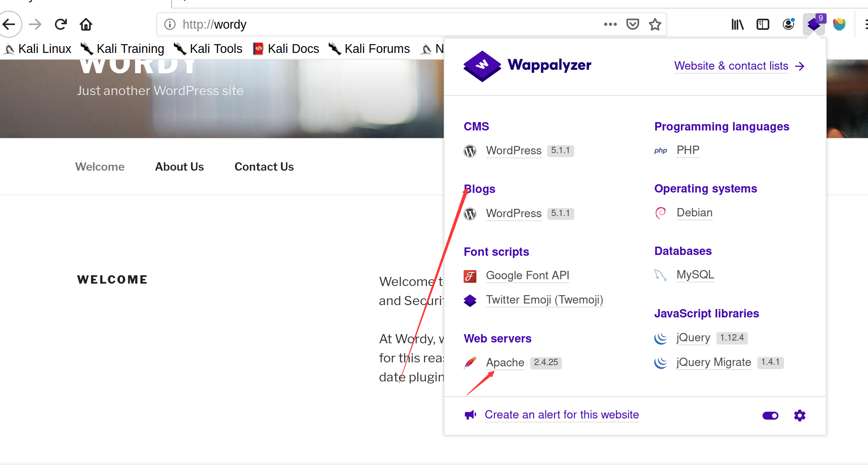
Task: Click the CMS category heading
Action: (x=476, y=126)
